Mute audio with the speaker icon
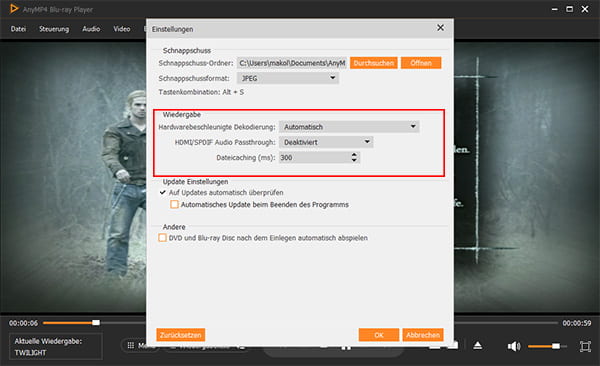This screenshot has width=600, height=366. [514, 346]
